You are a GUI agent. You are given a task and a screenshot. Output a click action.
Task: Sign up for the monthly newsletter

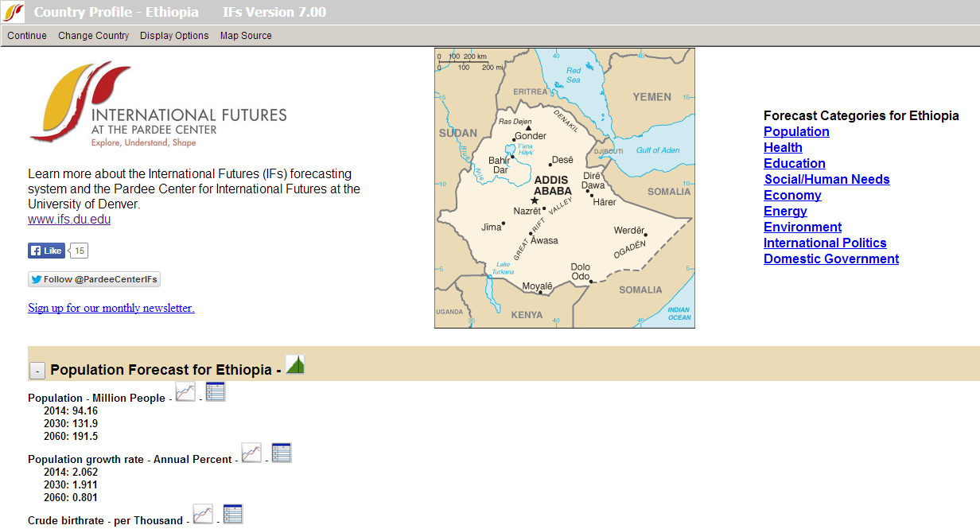click(x=111, y=308)
